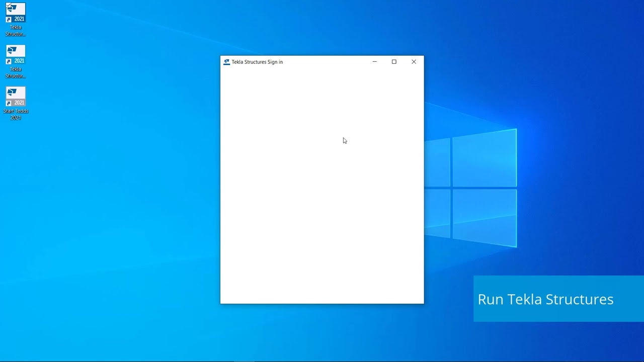Click the shortcut arrow on second Tekla icon

[x=9, y=61]
